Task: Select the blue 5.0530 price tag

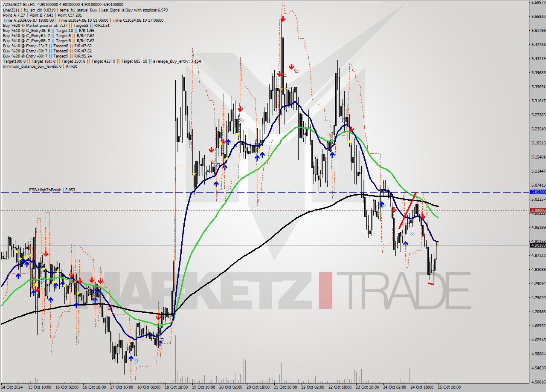Action: coord(537,192)
